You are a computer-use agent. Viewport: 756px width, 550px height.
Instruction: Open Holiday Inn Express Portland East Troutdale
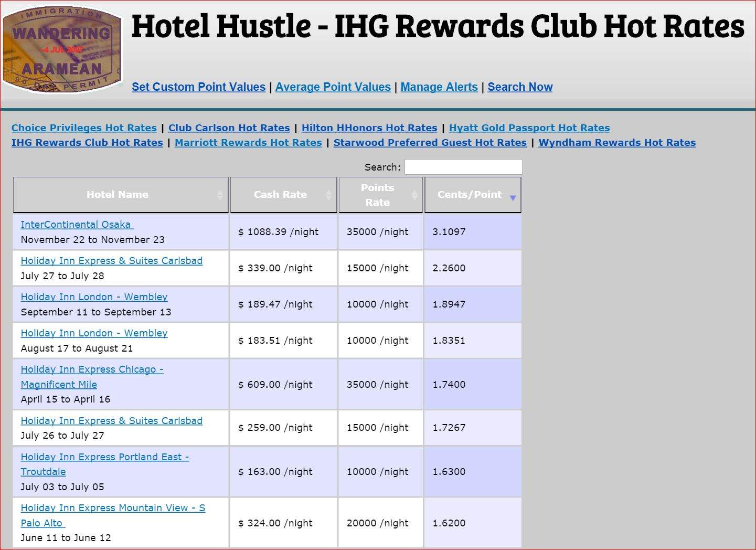pos(104,457)
